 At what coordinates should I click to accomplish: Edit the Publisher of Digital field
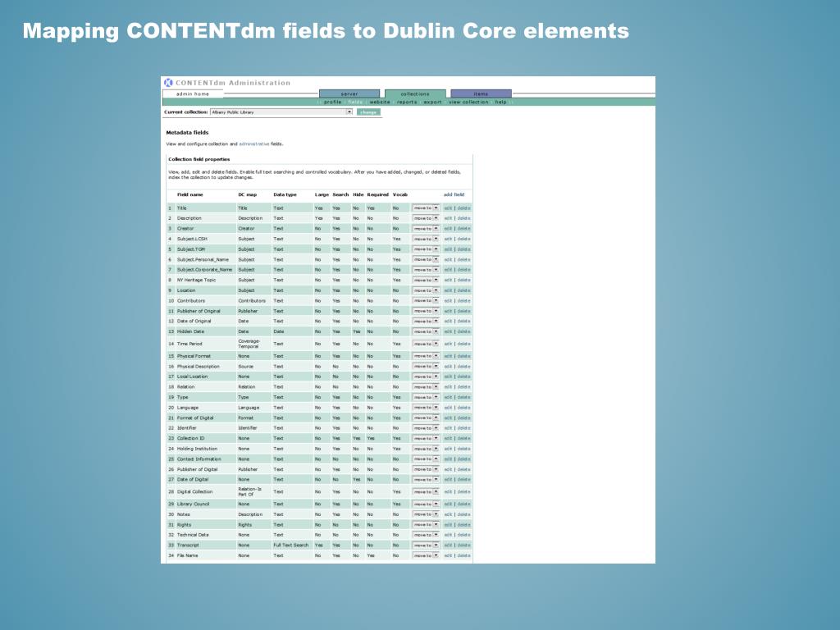tap(448, 469)
